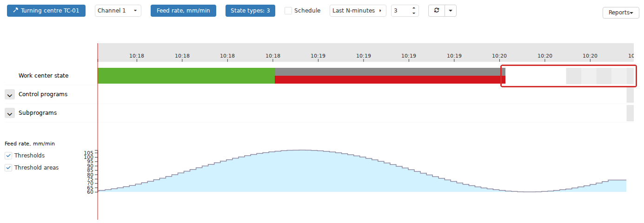Increase minutes with stepper up arrow
Screen dimensions: 644x223
point(414,8)
